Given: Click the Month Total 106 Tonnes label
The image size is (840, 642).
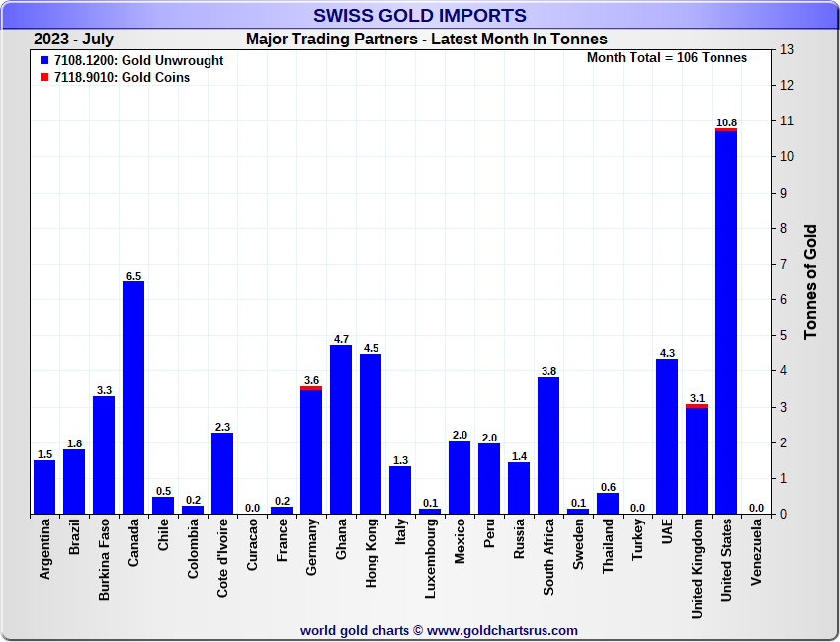Looking at the screenshot, I should 667,58.
